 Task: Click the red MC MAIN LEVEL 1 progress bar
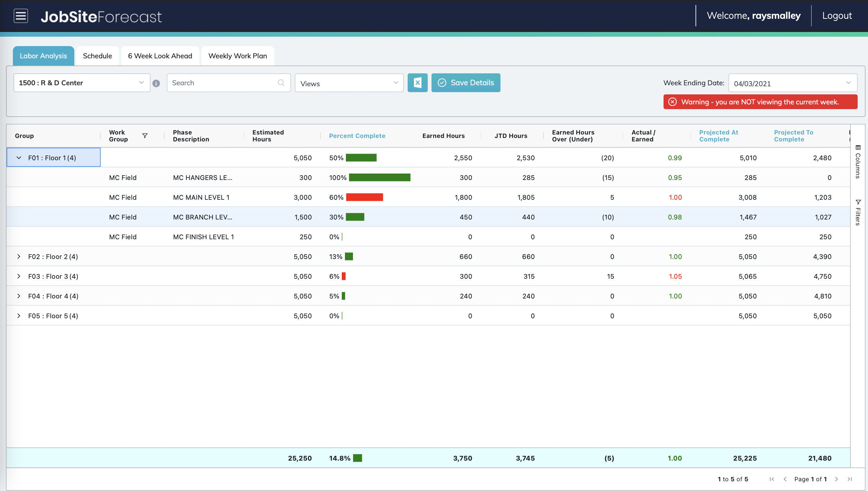pyautogui.click(x=364, y=197)
